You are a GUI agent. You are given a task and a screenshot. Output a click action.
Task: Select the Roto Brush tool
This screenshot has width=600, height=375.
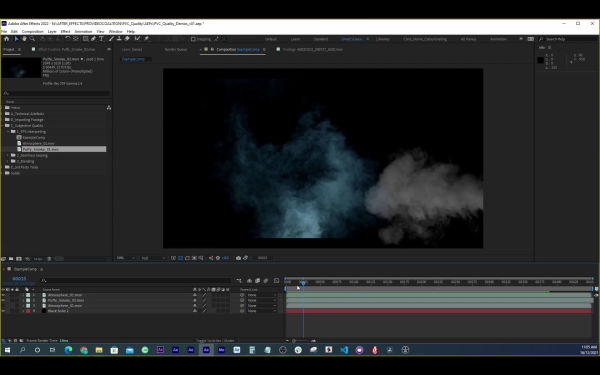click(x=137, y=39)
